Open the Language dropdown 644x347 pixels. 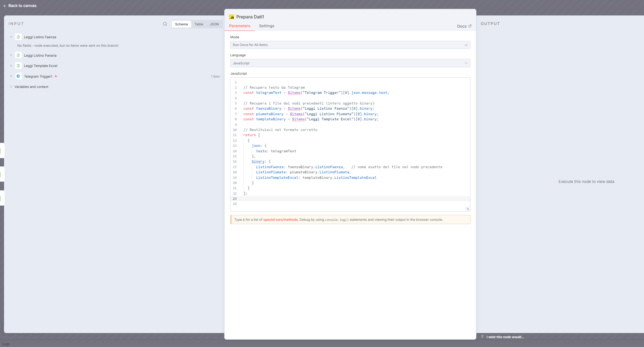pyautogui.click(x=350, y=63)
